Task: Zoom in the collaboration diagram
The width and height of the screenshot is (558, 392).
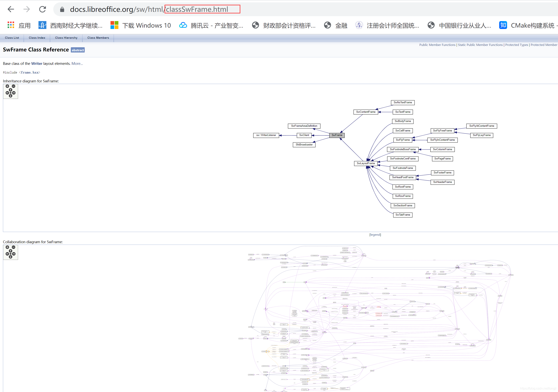Action: (x=7, y=247)
